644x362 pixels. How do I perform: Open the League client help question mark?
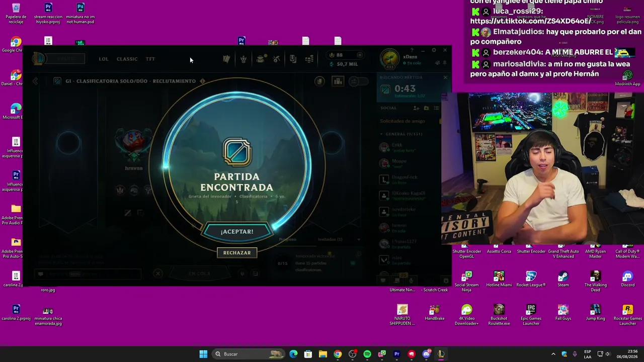pyautogui.click(x=412, y=50)
